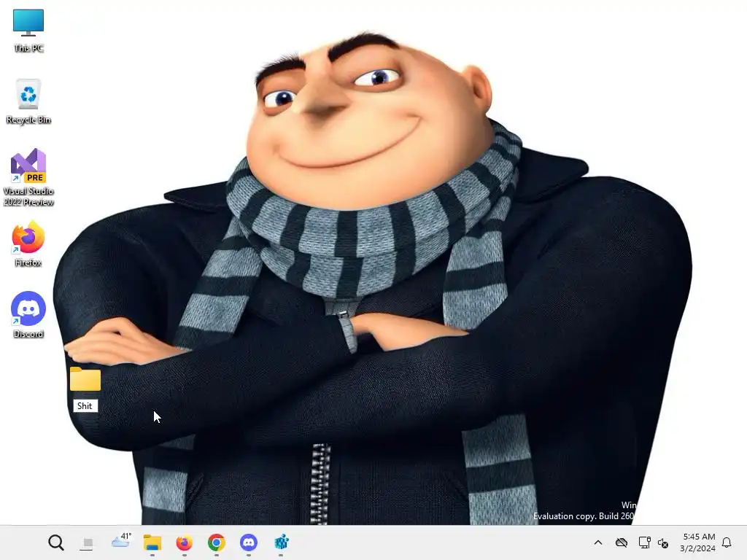
Task: Switch to Google Chrome in taskbar
Action: [x=216, y=542]
